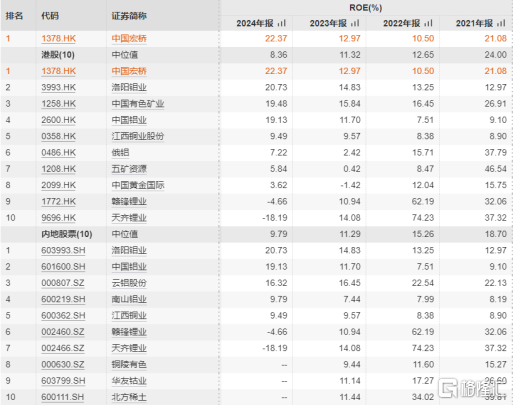The image size is (513, 405).
Task: Click the 2023年报 column header text
Action: pos(328,23)
